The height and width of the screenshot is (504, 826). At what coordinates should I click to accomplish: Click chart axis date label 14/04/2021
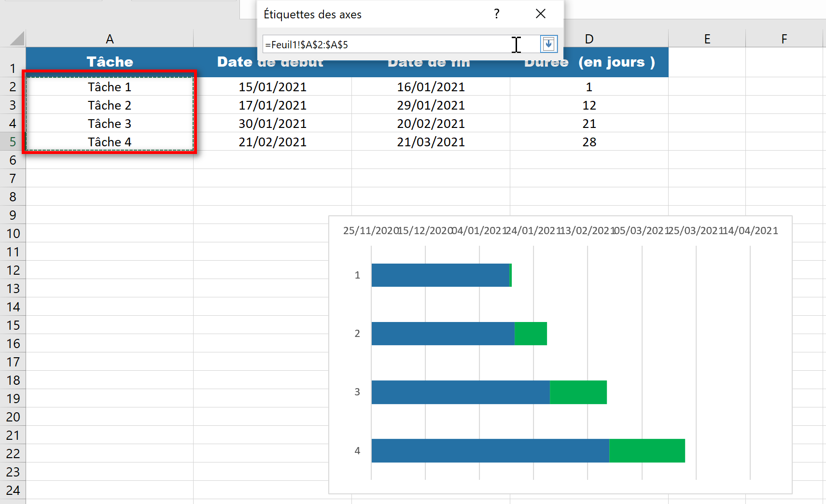pos(751,231)
